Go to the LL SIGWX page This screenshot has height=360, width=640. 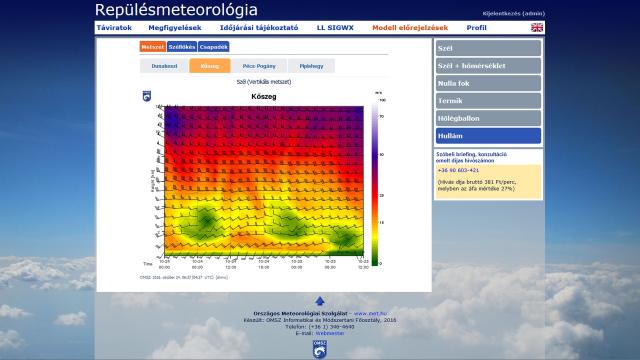click(335, 28)
